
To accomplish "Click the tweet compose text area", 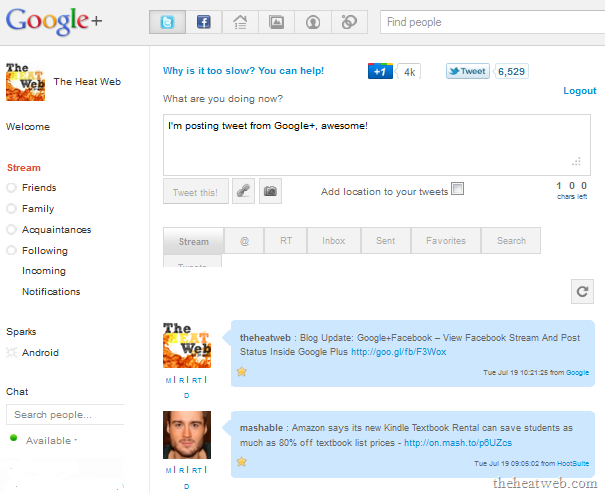I will tap(377, 145).
